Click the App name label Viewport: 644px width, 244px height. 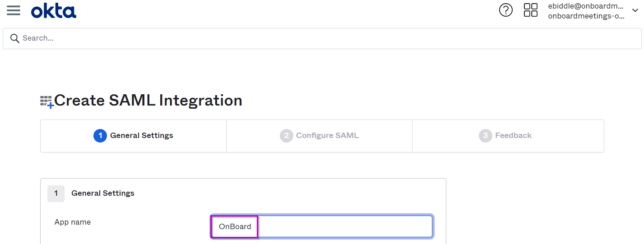(73, 222)
